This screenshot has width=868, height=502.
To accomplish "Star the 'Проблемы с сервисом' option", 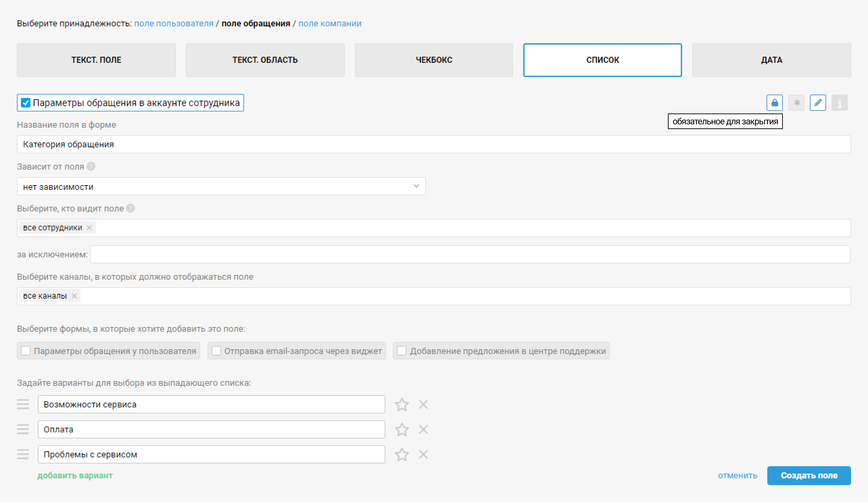I will (x=402, y=454).
